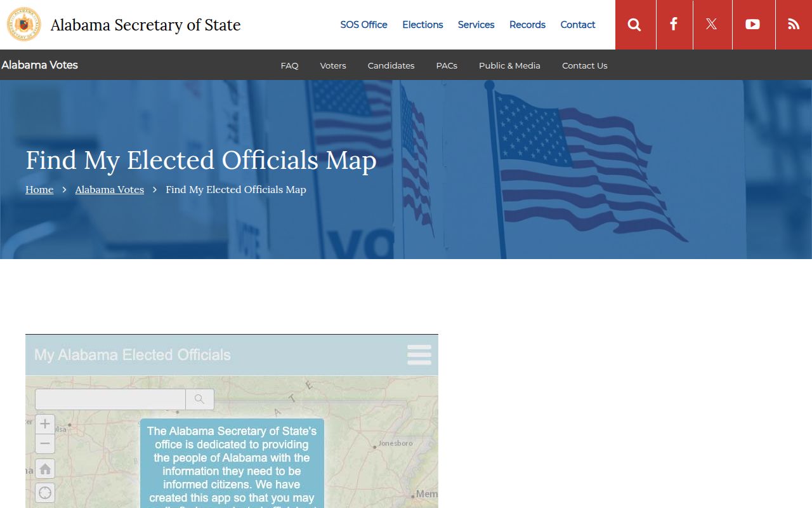Find my location on the map
This screenshot has height=508, width=812.
tap(45, 493)
